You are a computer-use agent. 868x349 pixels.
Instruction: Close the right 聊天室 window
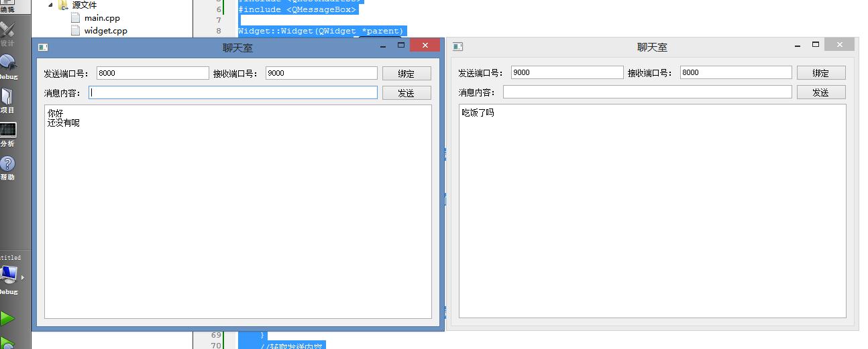click(x=839, y=45)
